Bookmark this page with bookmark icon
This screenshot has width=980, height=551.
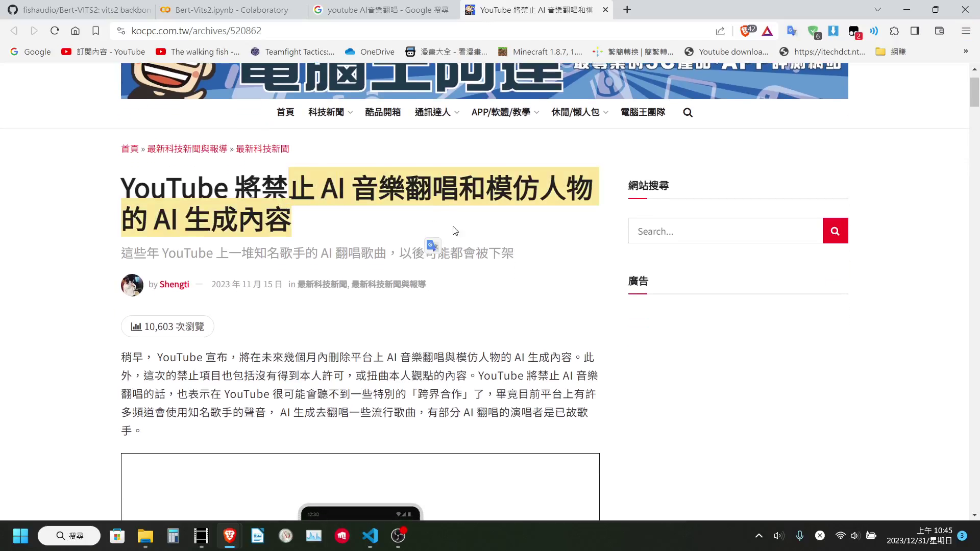pos(95,31)
